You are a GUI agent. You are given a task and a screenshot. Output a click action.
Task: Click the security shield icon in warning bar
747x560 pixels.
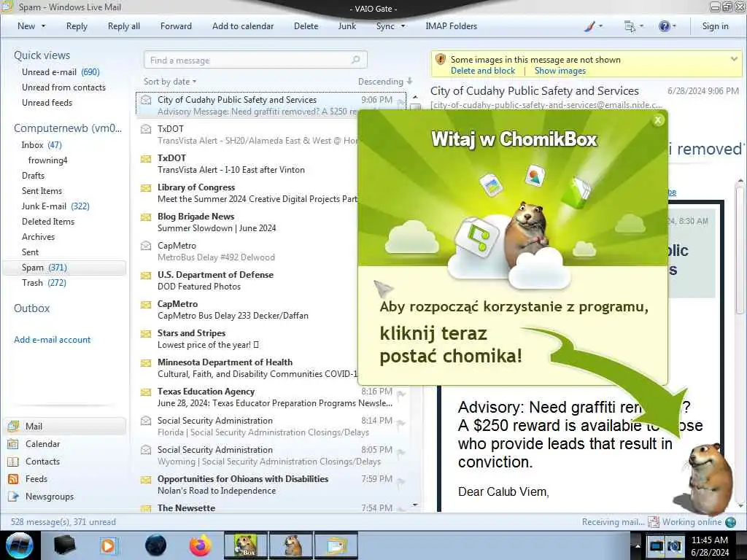point(440,60)
